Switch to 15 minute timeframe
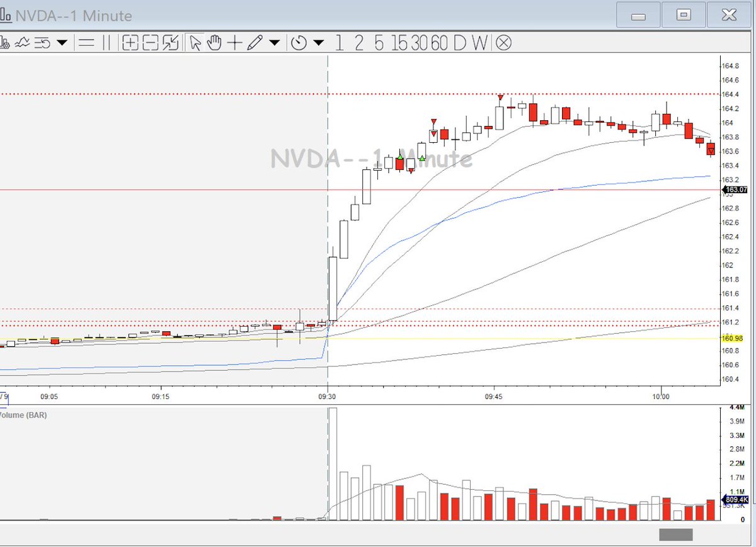Viewport: 756px width, 547px height. 398,43
